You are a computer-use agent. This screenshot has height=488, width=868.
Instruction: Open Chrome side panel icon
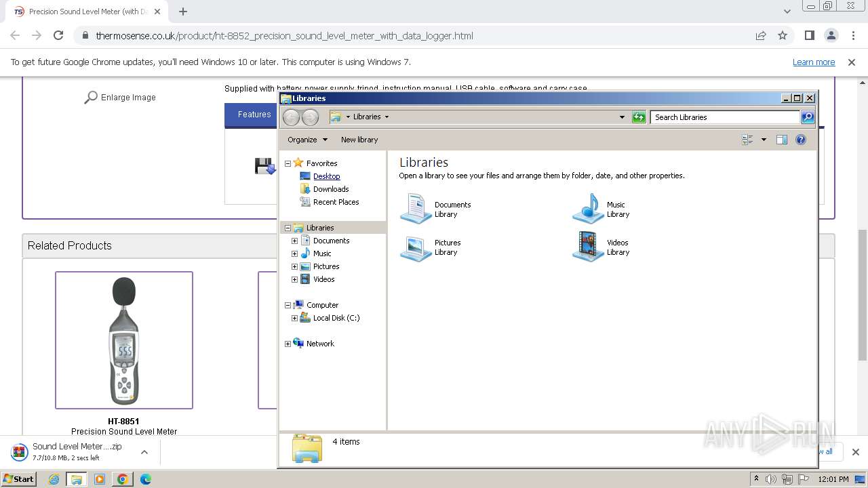coord(810,36)
